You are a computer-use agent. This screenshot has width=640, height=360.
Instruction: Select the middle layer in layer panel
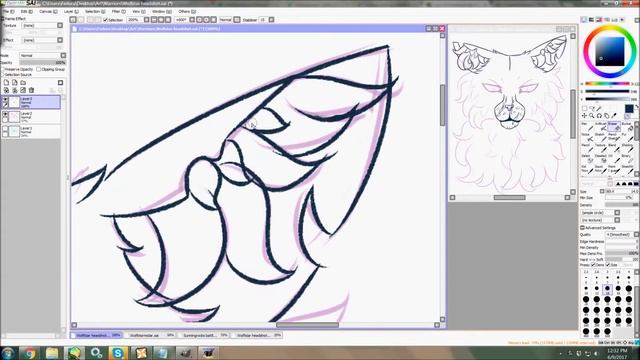pos(31,117)
